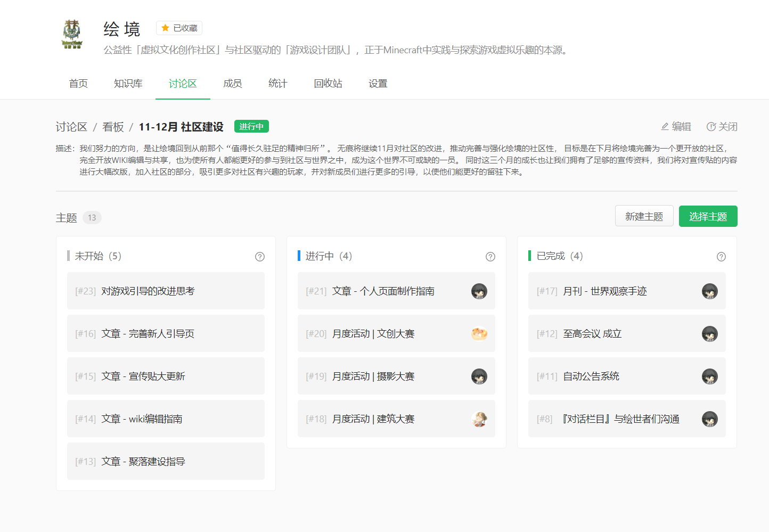Screen dimensions: 769x532
Task: Switch to the 知识库 tab
Action: coord(128,84)
